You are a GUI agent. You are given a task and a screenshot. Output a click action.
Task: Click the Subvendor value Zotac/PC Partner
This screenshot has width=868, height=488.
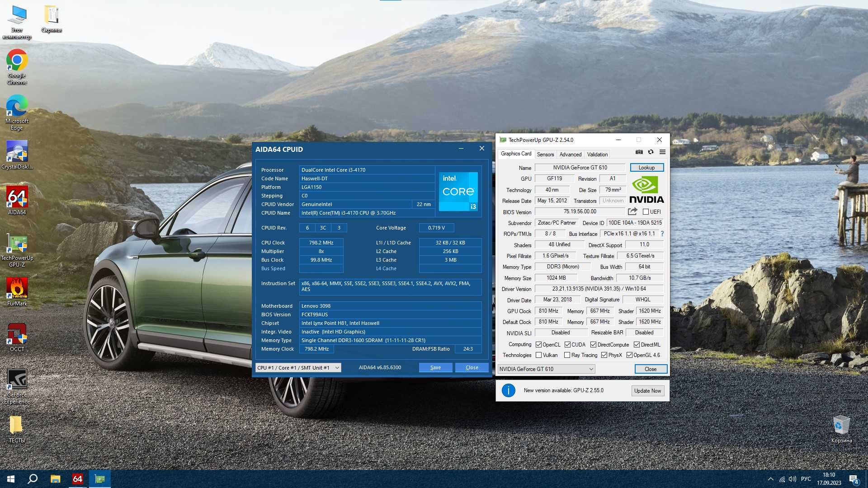click(x=557, y=223)
